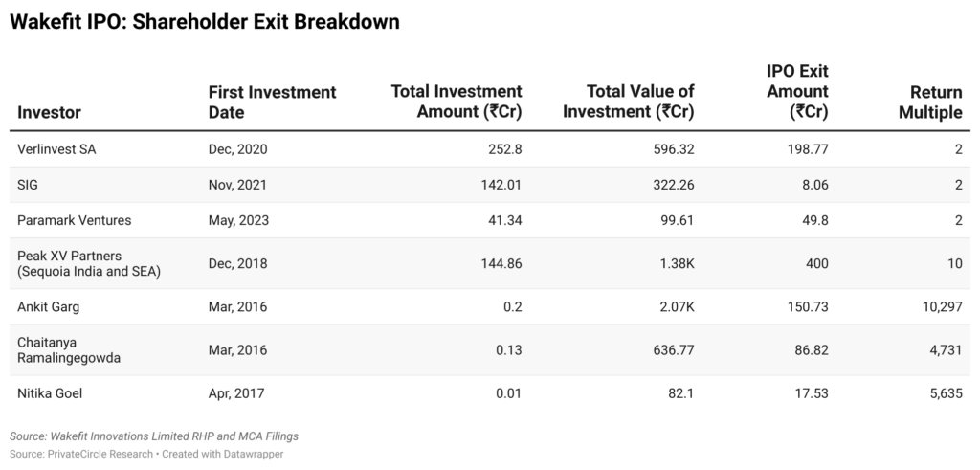Click the Total Investment Amount column header
This screenshot has width=980, height=470.
tap(457, 101)
